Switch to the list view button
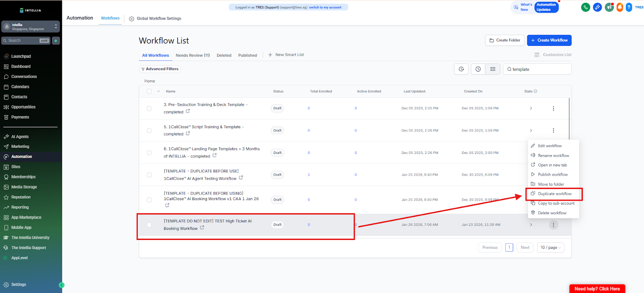Screen dimensions: 644x293 493,69
